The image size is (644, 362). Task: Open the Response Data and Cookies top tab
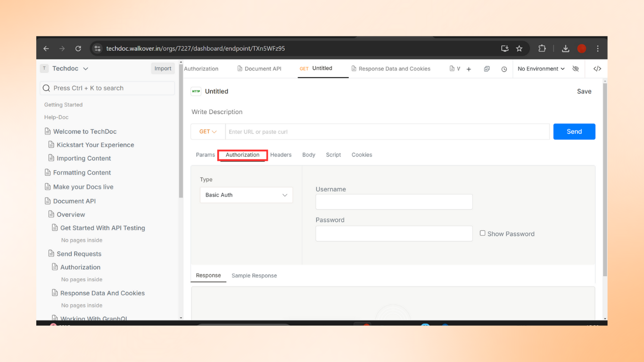[391, 69]
